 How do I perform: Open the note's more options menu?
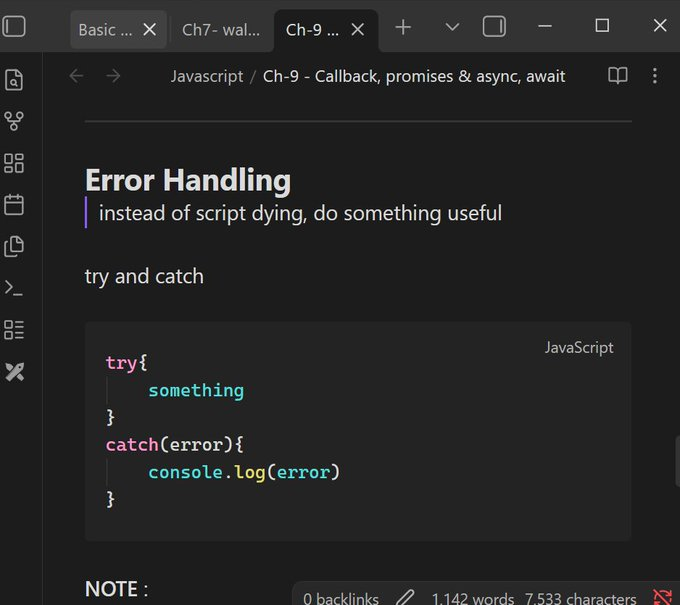655,76
